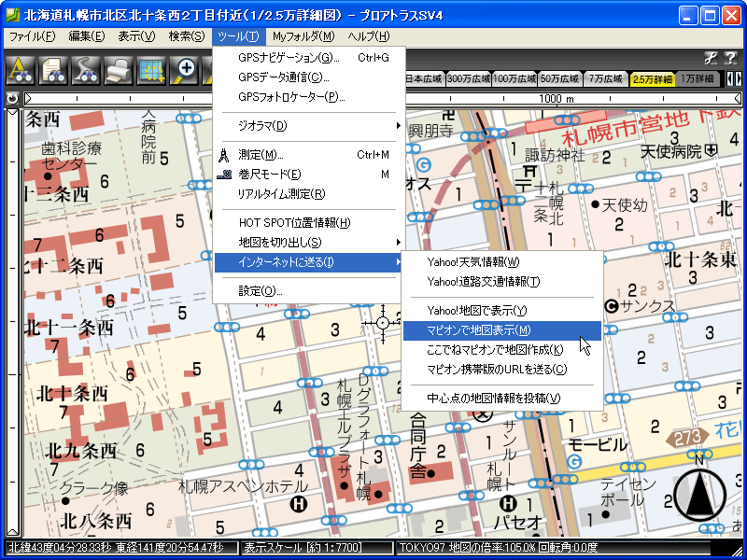Screen dimensions: 747x560
Task: Switch to the 1万詳細 scale tab
Action: point(697,79)
